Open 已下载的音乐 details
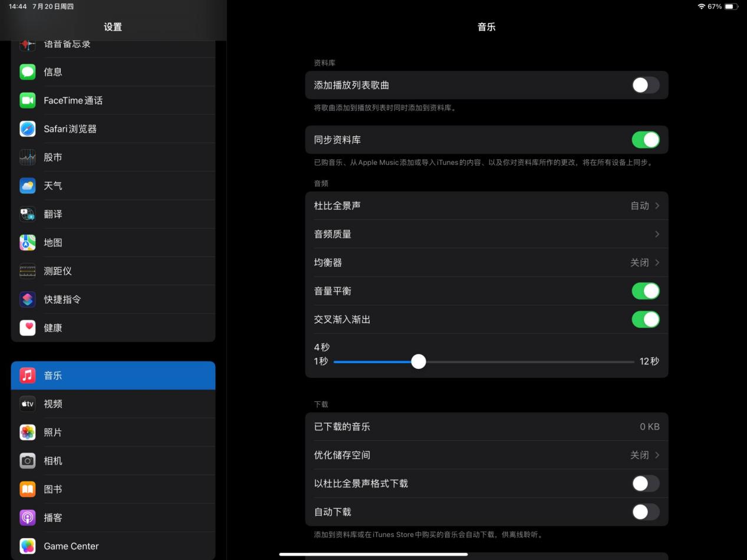Viewport: 747px width, 560px height. coord(486,426)
